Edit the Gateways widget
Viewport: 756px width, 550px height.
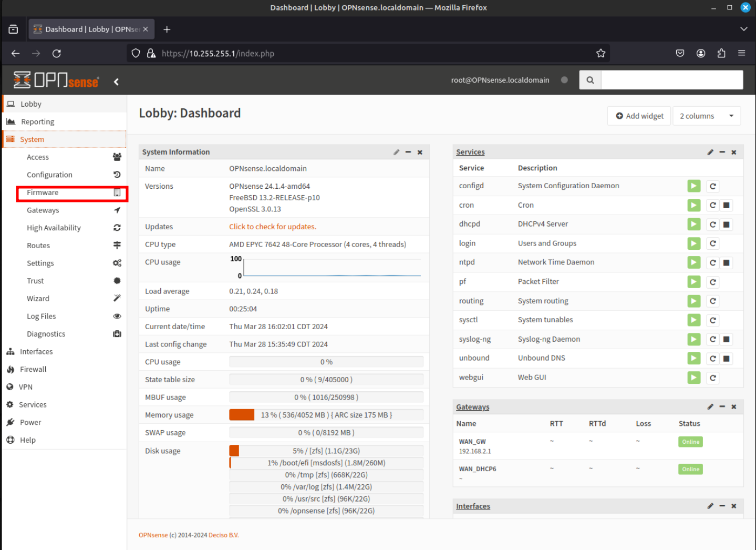click(x=710, y=406)
